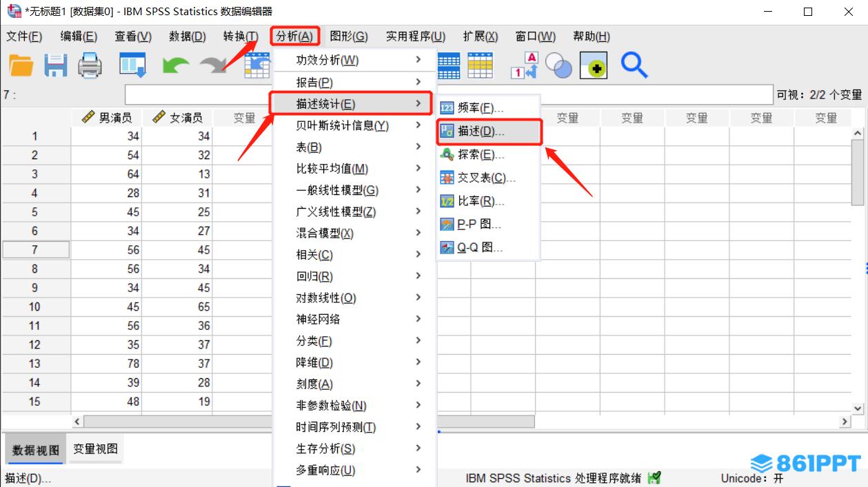Screen dimensions: 868x487
Task: Expand 对数线性(O) submenu
Action: click(x=355, y=298)
